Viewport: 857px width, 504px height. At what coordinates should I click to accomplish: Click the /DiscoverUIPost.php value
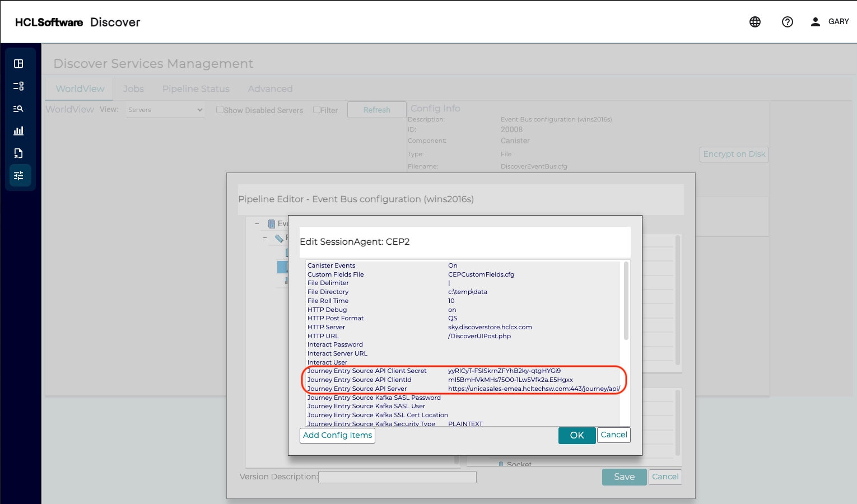(x=479, y=336)
